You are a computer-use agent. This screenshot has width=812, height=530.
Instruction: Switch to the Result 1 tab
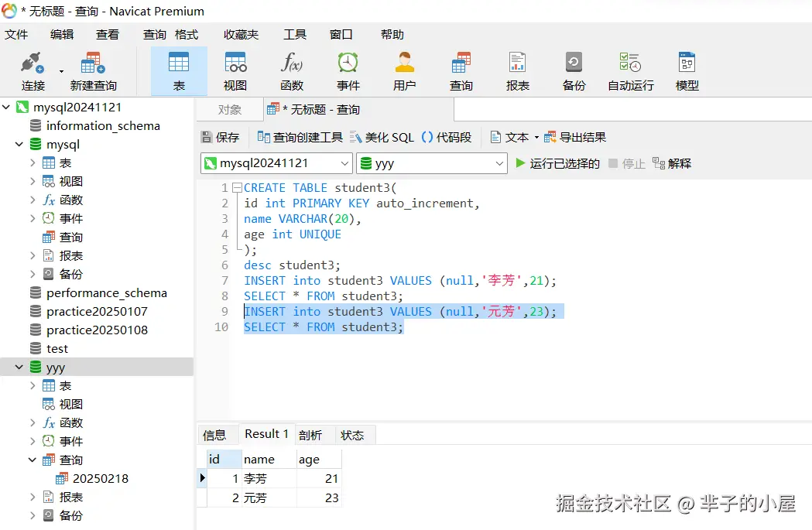coord(266,434)
